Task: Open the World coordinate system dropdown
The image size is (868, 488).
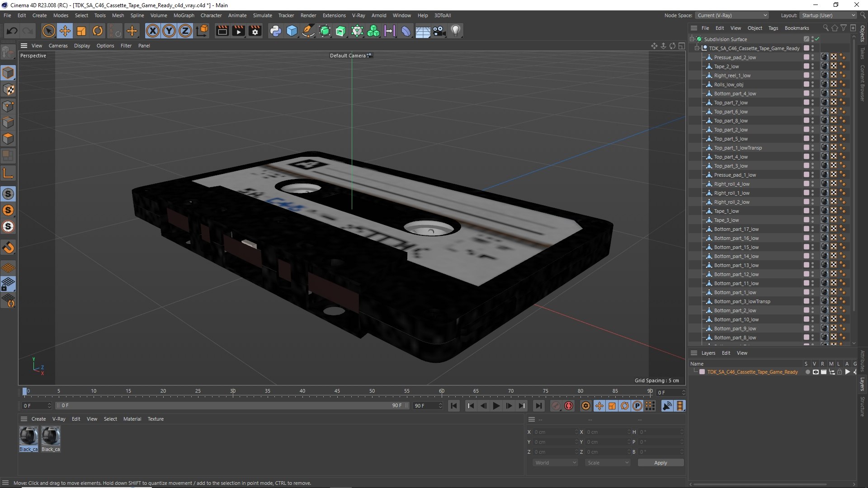Action: click(555, 463)
